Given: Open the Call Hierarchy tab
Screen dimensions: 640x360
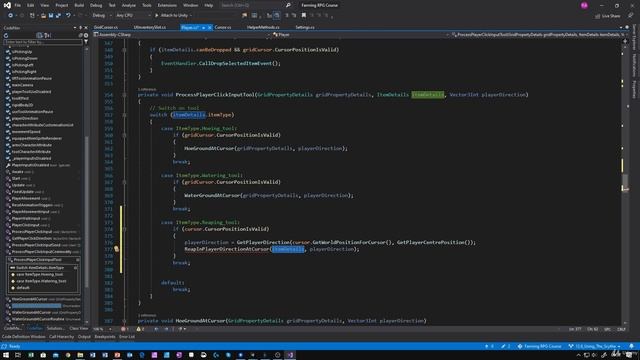Looking at the screenshot, I should pos(62,337).
